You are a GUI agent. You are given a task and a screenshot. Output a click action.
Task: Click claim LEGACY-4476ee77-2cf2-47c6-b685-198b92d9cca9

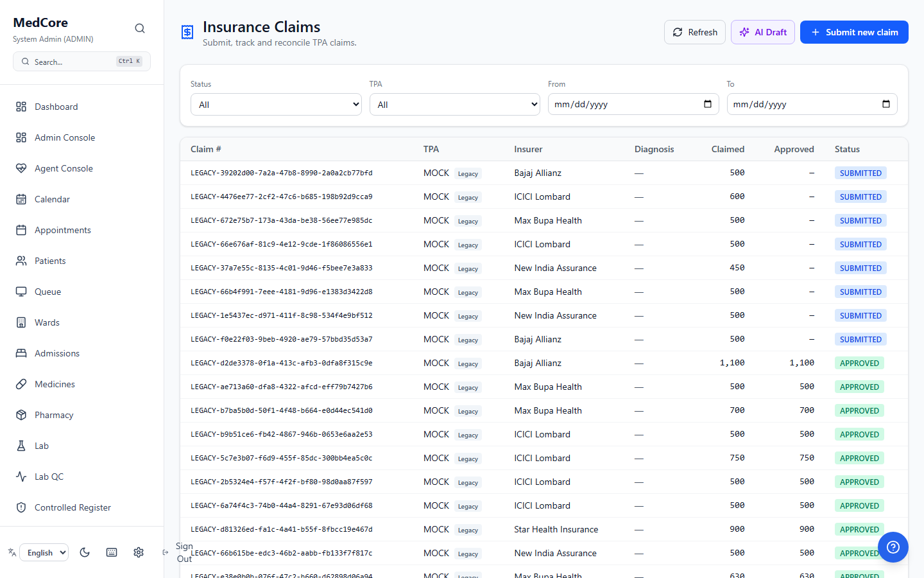[x=282, y=197]
